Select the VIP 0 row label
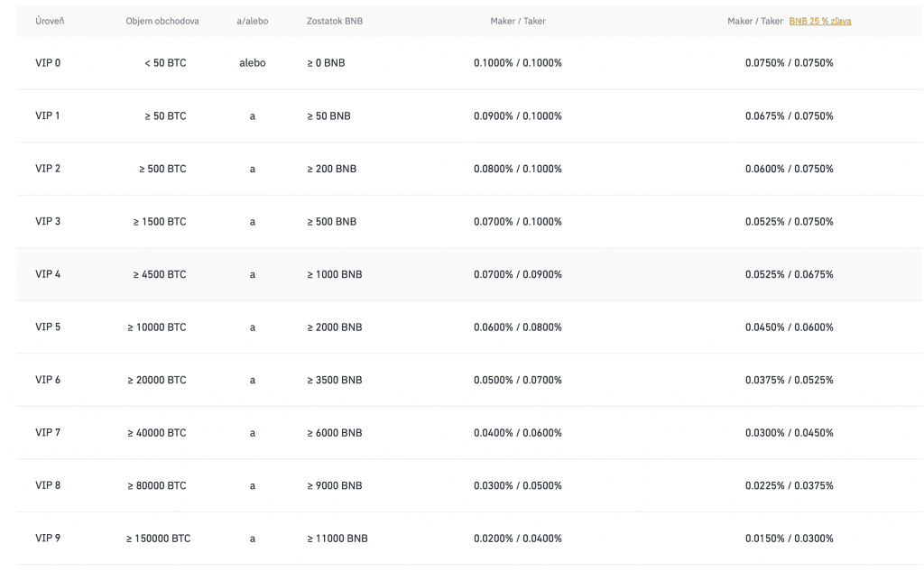This screenshot has height=571, width=924. coord(48,63)
